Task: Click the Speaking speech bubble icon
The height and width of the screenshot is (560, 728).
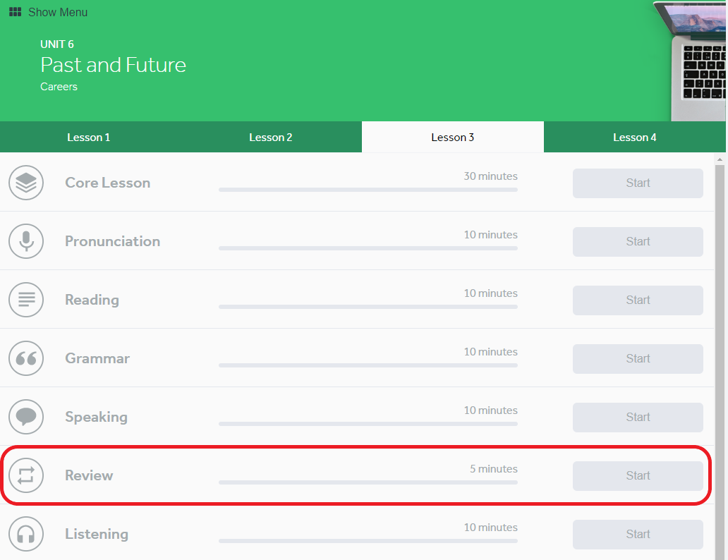Action: [26, 417]
